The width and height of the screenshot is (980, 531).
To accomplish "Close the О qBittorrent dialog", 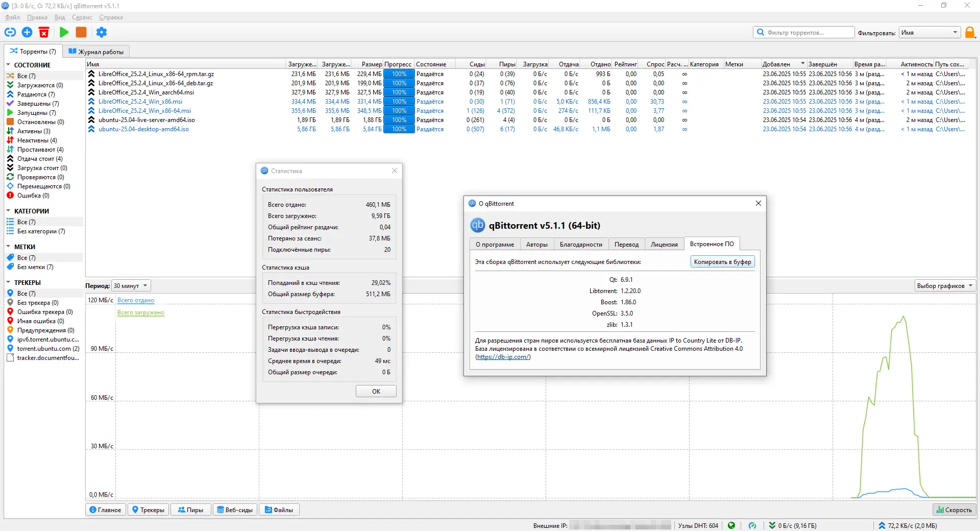I will click(758, 203).
